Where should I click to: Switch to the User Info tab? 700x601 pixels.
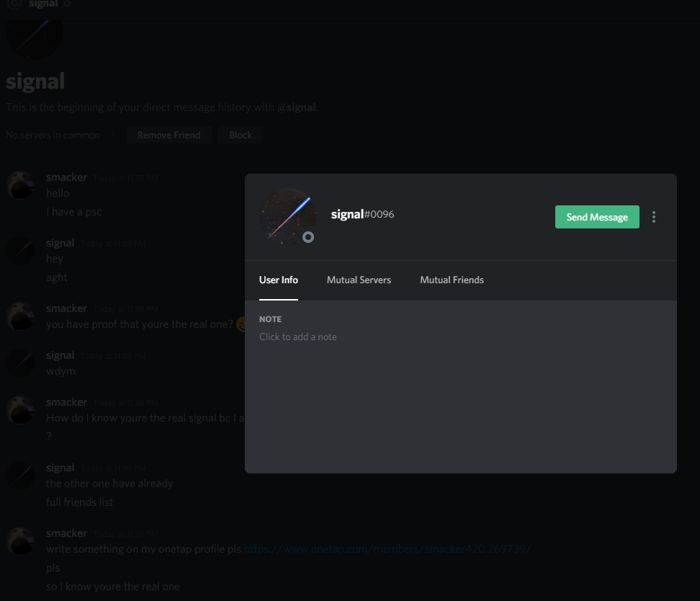(x=279, y=280)
